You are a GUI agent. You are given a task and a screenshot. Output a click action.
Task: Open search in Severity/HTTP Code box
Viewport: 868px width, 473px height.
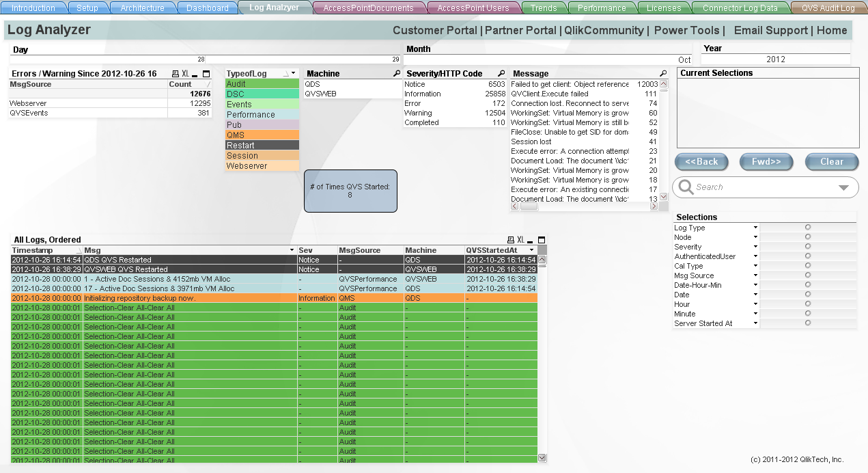501,74
